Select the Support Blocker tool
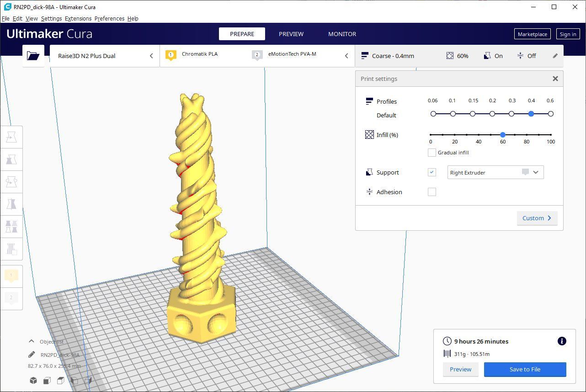 (11, 249)
